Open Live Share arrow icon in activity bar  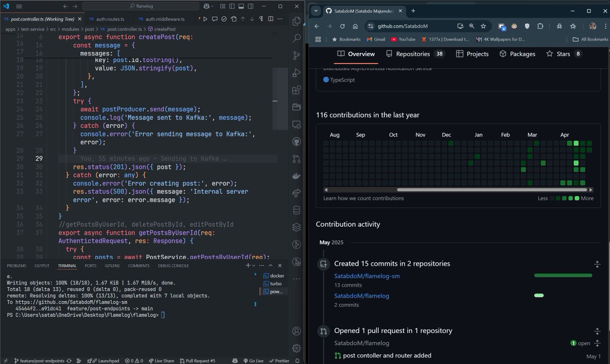(297, 193)
